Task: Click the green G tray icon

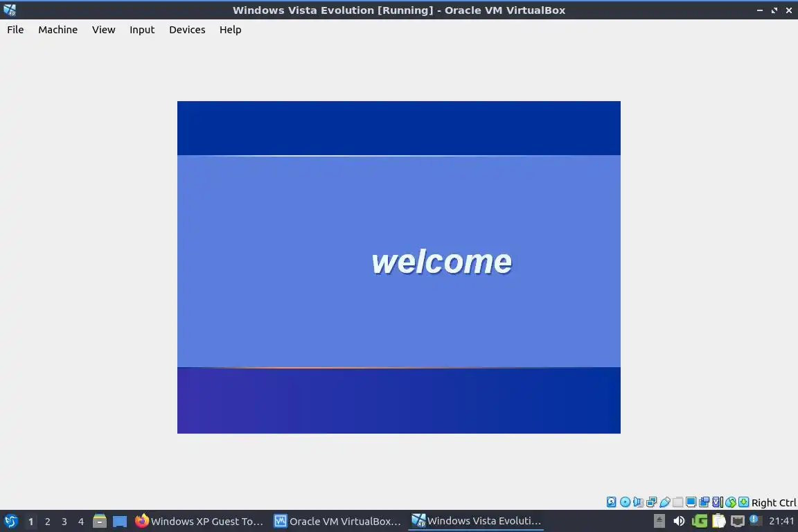Action: click(699, 521)
